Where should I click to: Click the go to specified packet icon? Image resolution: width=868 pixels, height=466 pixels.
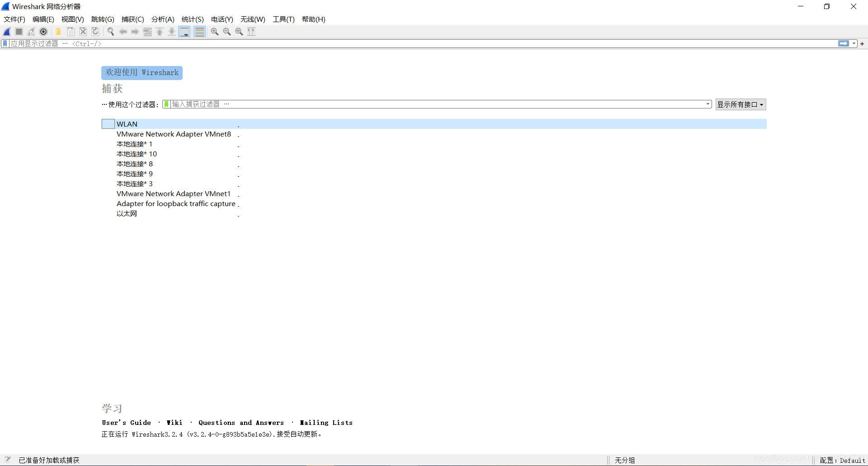point(147,32)
